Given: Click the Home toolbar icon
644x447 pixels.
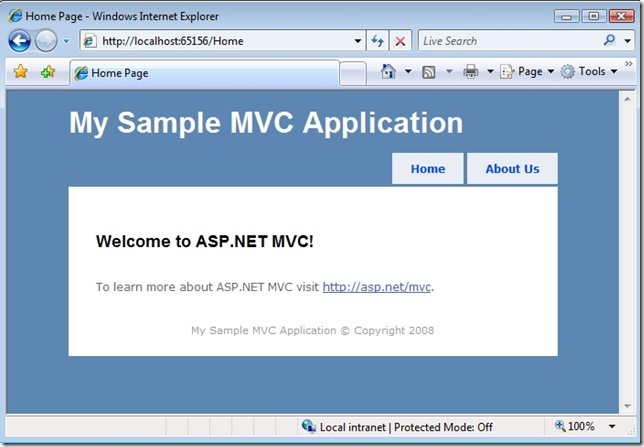Looking at the screenshot, I should tap(388, 71).
